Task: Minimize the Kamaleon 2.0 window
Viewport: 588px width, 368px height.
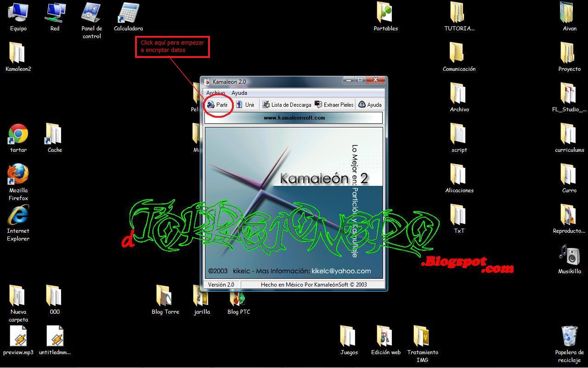Action: pos(349,80)
